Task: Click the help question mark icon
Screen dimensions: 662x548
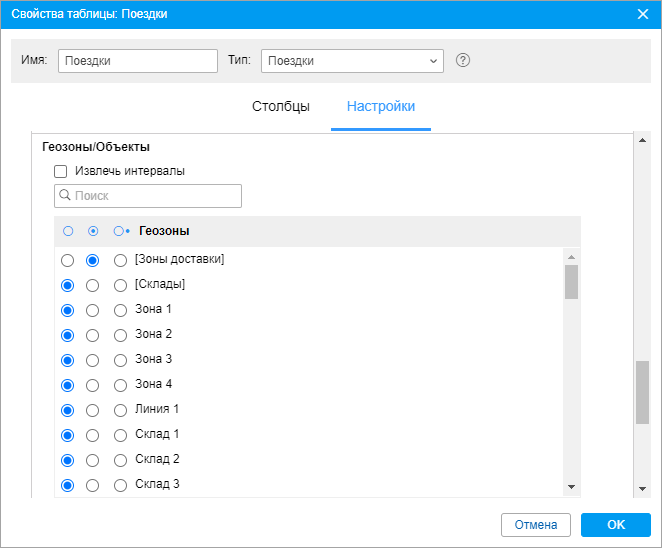Action: pos(463,60)
